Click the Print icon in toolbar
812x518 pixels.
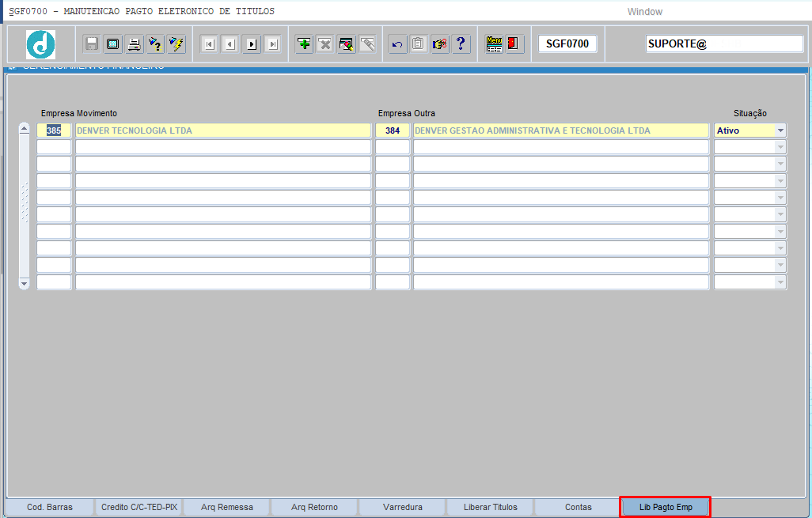(135, 44)
